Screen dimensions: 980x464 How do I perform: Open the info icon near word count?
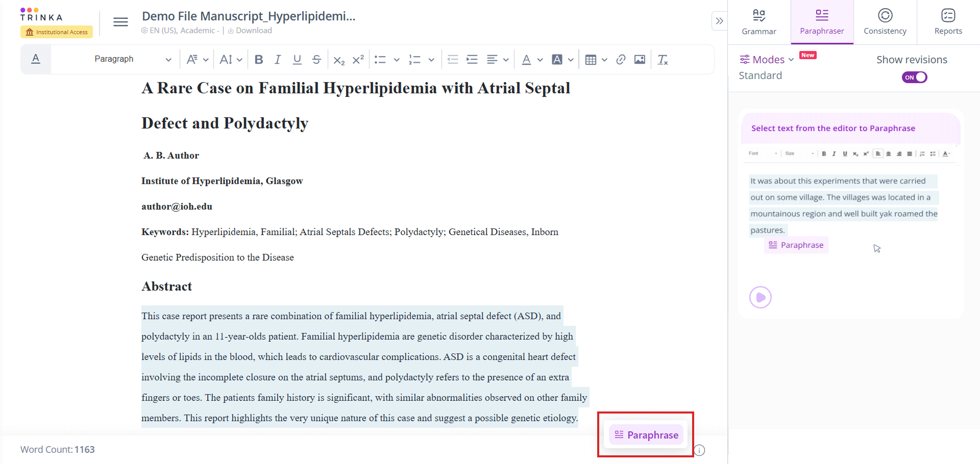[x=700, y=450]
